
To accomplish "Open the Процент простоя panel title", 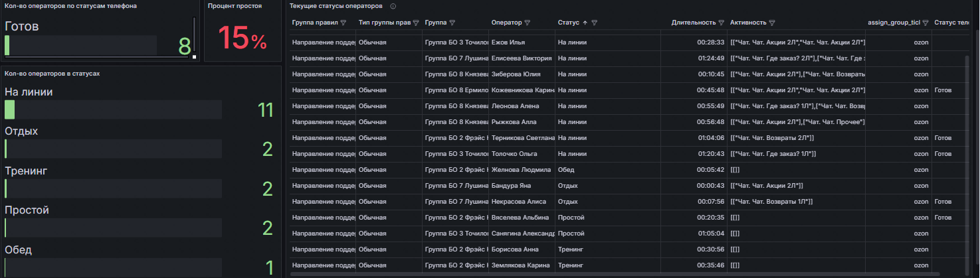I will pos(235,6).
